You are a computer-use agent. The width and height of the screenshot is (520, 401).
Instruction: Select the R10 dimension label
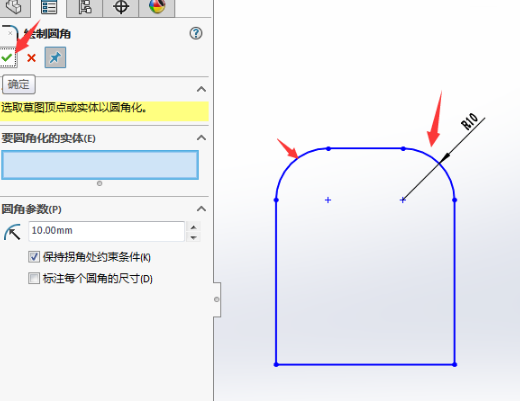(470, 121)
